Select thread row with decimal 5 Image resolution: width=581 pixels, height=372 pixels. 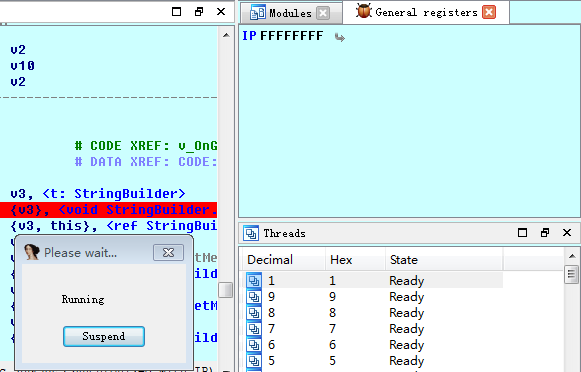(373, 361)
